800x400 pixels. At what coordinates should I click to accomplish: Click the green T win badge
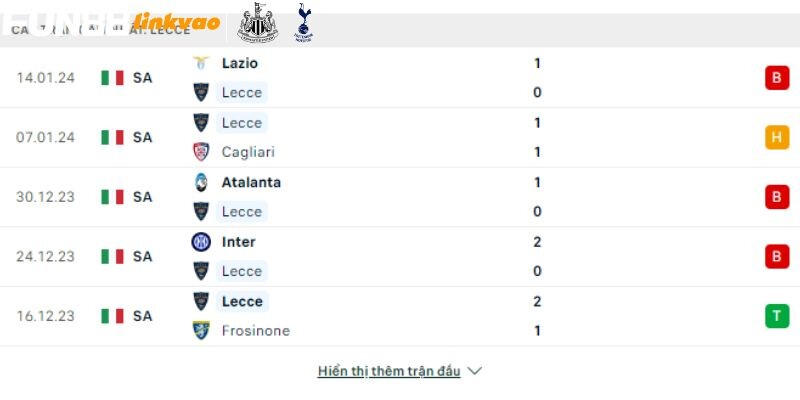coord(777,316)
